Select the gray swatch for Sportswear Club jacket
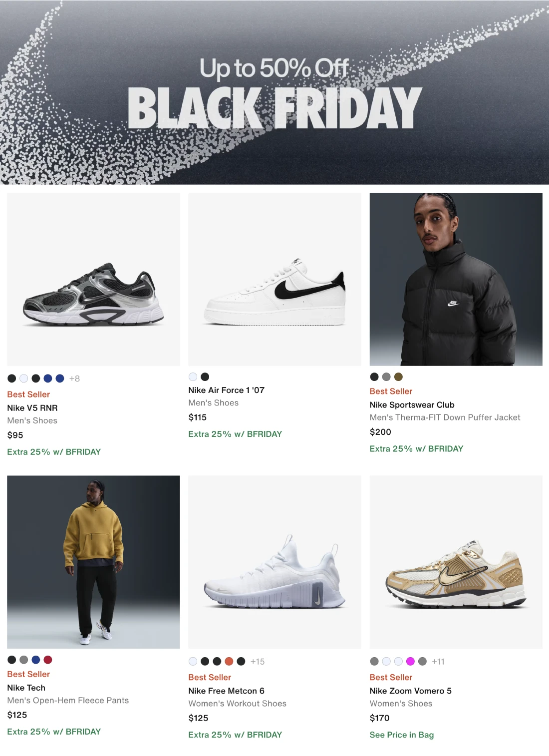Screen dimensions: 549x756 pyautogui.click(x=386, y=377)
